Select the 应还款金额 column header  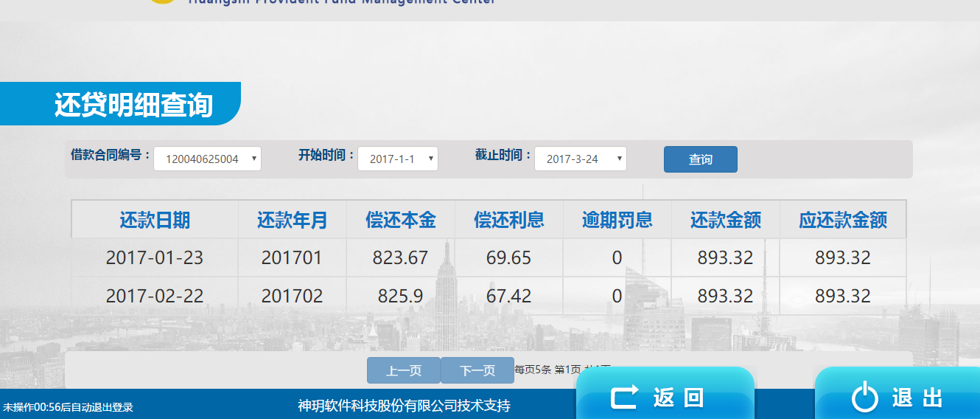(x=842, y=220)
